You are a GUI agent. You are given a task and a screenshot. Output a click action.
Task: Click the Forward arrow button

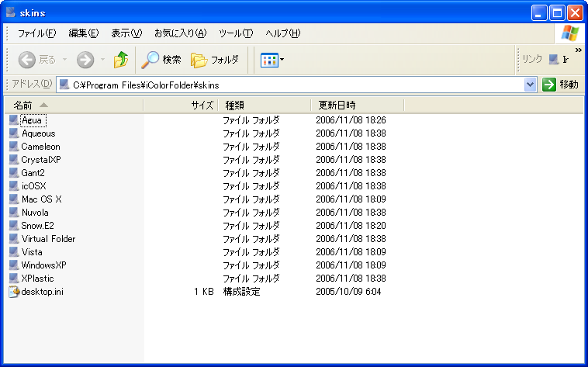[x=85, y=60]
